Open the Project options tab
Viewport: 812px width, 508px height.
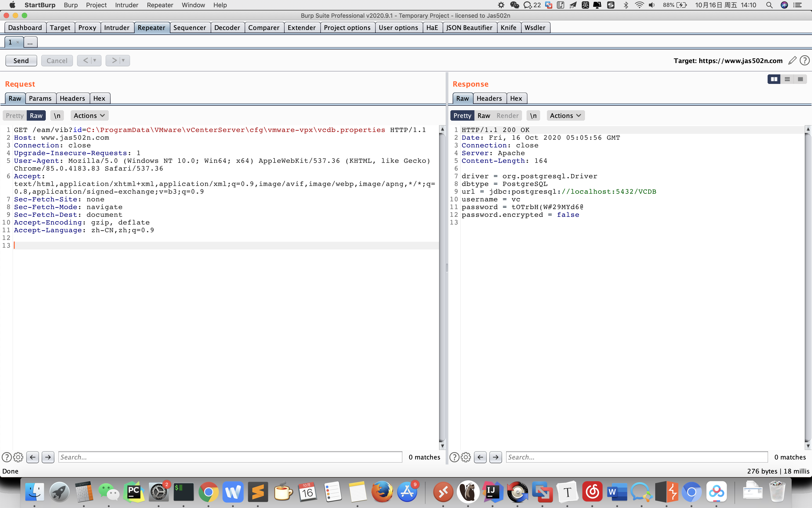[x=347, y=27]
